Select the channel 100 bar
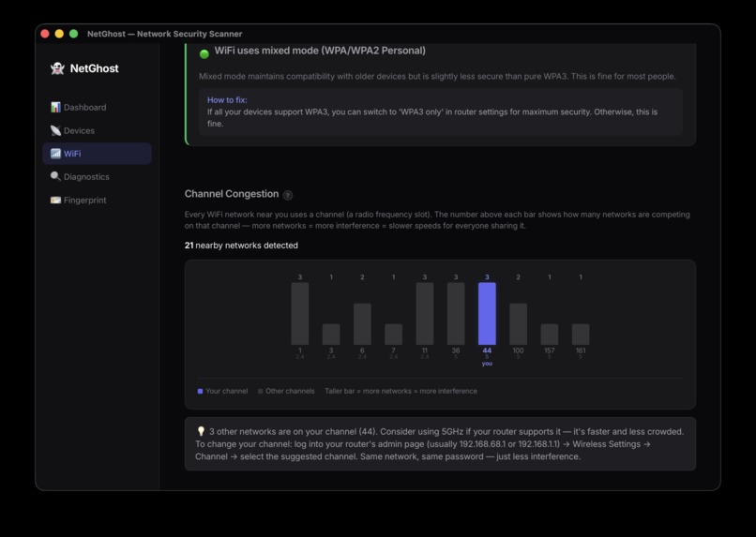756x537 pixels. [x=519, y=324]
